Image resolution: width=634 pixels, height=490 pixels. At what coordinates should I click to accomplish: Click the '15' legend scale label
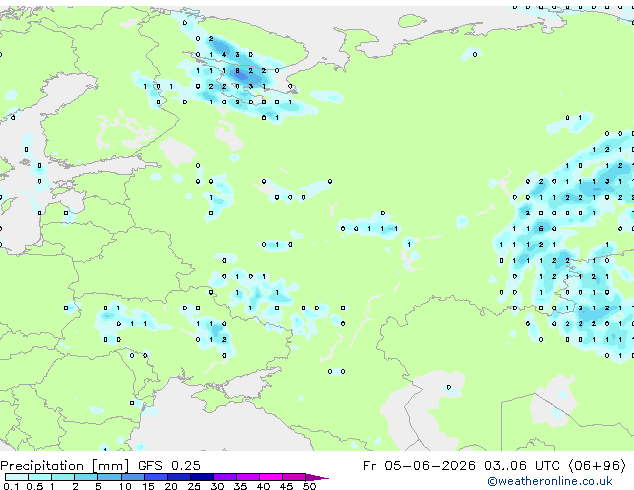(x=148, y=486)
